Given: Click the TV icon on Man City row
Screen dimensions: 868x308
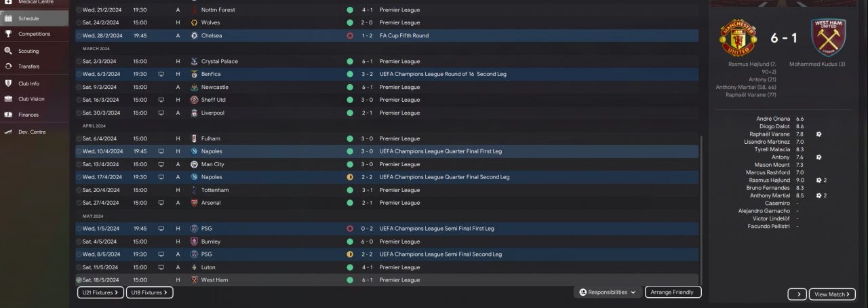Looking at the screenshot, I should pyautogui.click(x=161, y=164).
